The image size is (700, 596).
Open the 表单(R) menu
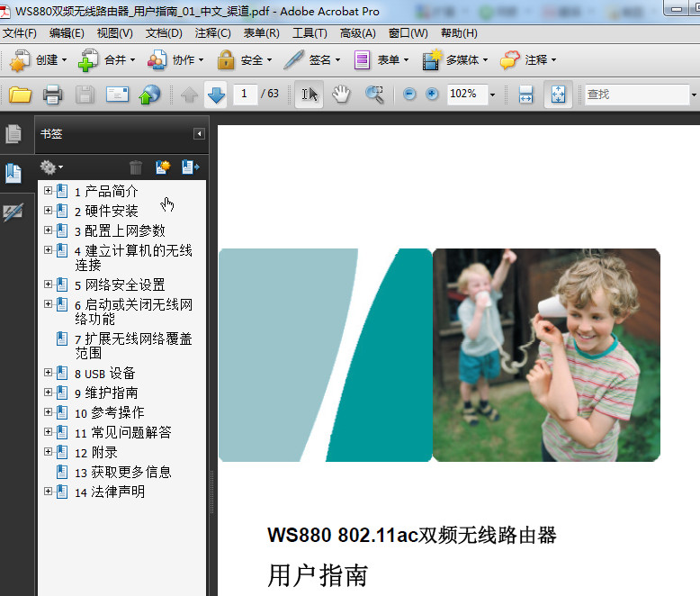pyautogui.click(x=261, y=33)
